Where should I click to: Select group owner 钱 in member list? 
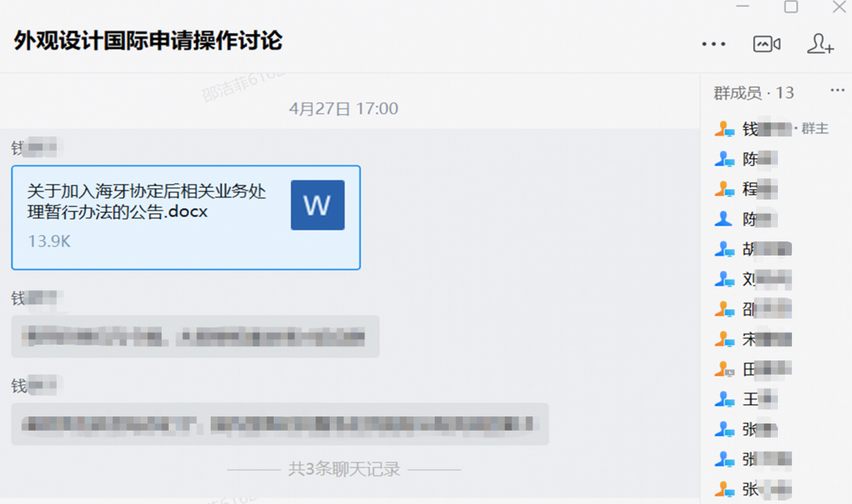click(771, 129)
